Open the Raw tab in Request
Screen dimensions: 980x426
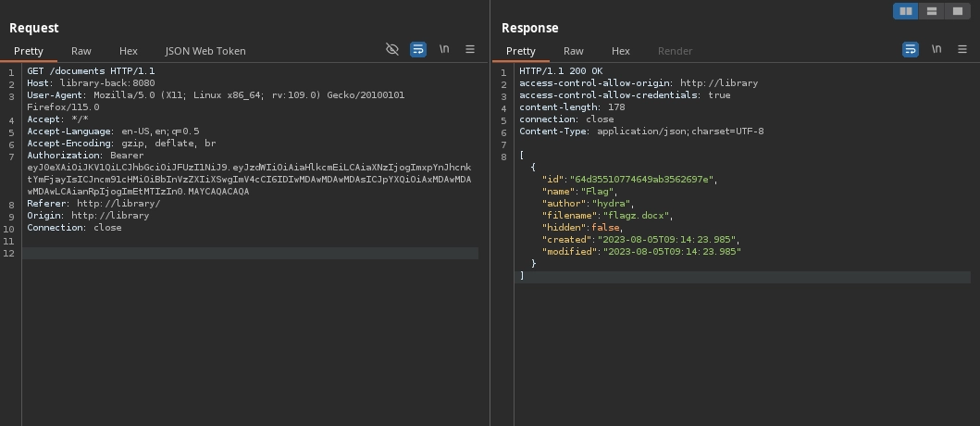click(81, 51)
